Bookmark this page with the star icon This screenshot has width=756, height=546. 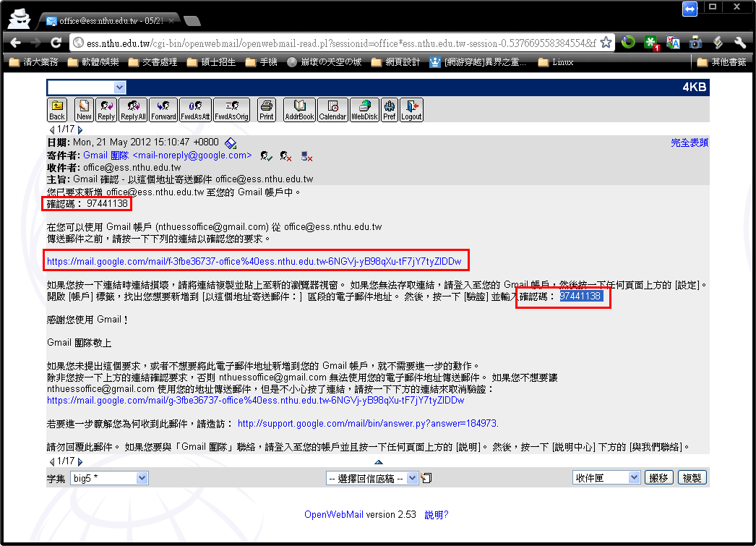(x=606, y=43)
